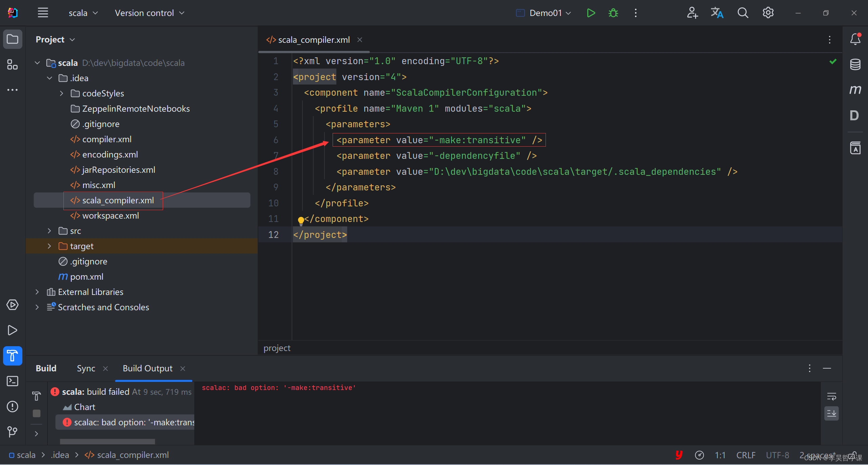Screen dimensions: 868x465
Task: Open Search Everywhere magnifier
Action: coord(743,13)
